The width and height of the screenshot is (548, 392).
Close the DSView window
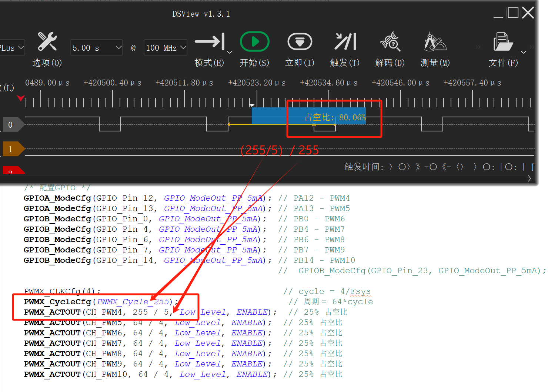(x=528, y=13)
